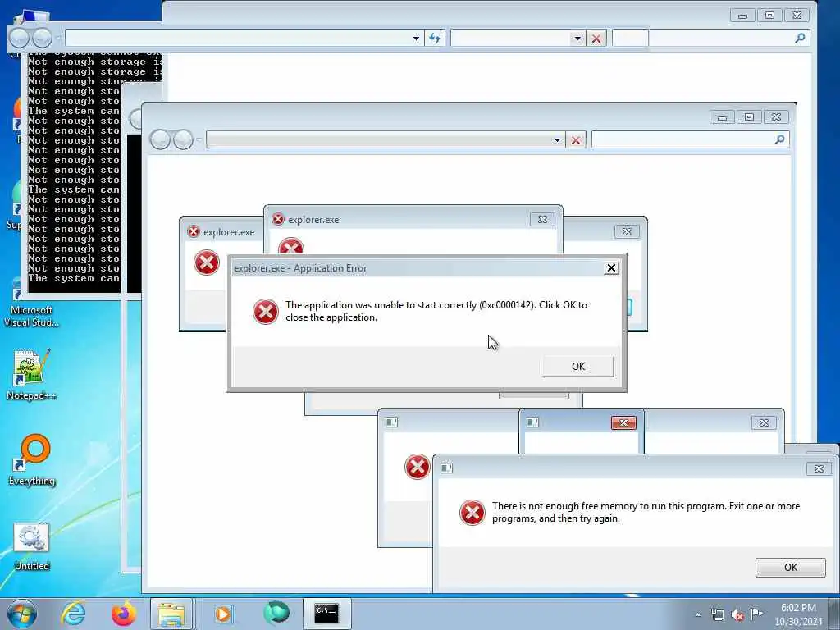Select the Everything desktop shortcut
This screenshot has height=630, width=840.
click(32, 460)
